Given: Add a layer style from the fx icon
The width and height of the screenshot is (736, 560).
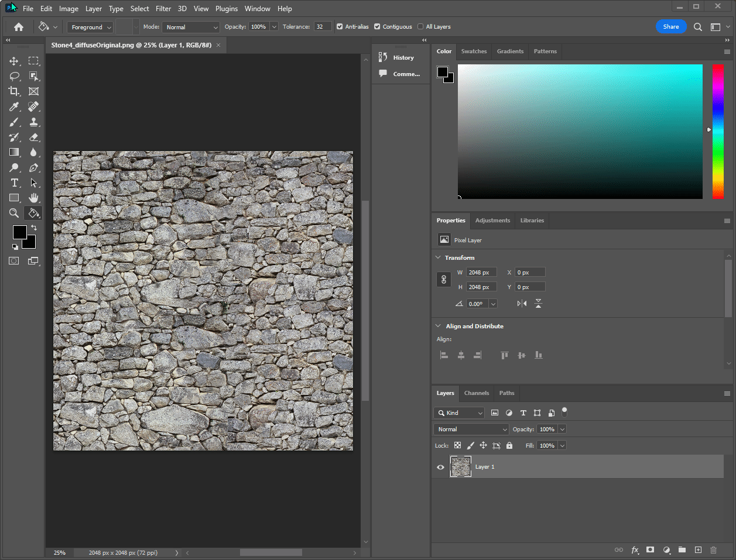Looking at the screenshot, I should 635,550.
